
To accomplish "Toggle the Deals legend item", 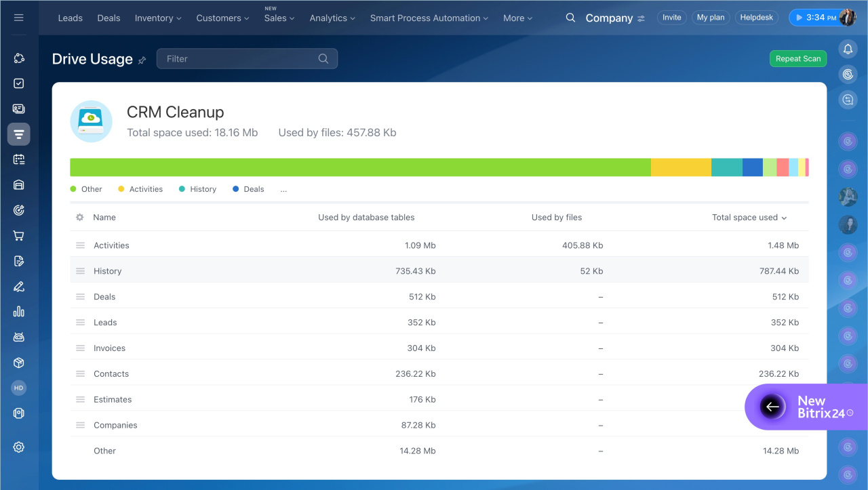I will coord(248,189).
